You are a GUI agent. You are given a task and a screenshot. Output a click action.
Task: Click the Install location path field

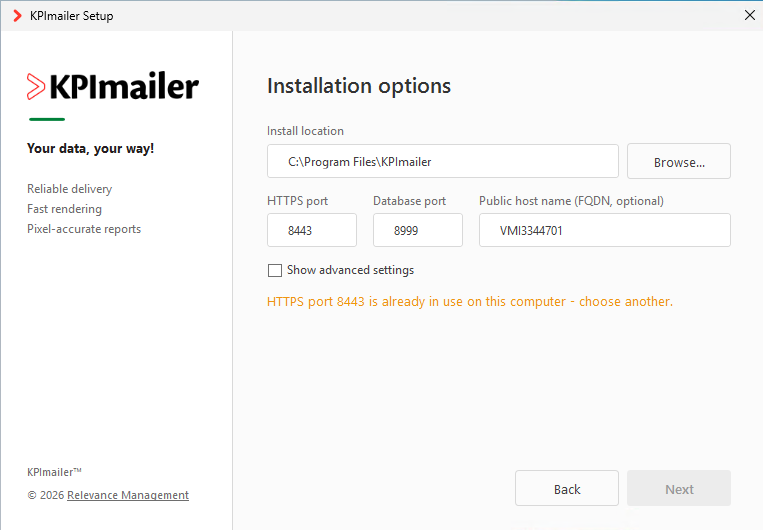pos(443,161)
